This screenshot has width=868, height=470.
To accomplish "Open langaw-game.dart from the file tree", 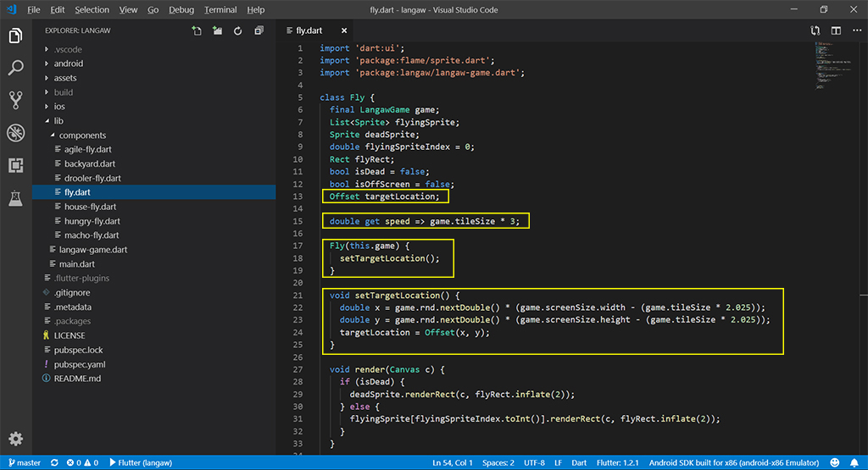I will [92, 250].
